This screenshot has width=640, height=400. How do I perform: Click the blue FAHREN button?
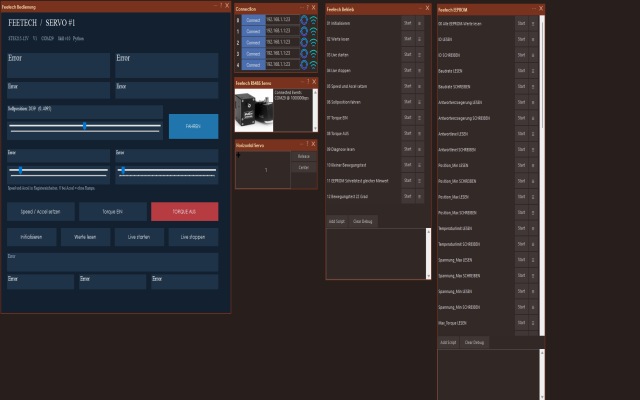click(193, 126)
